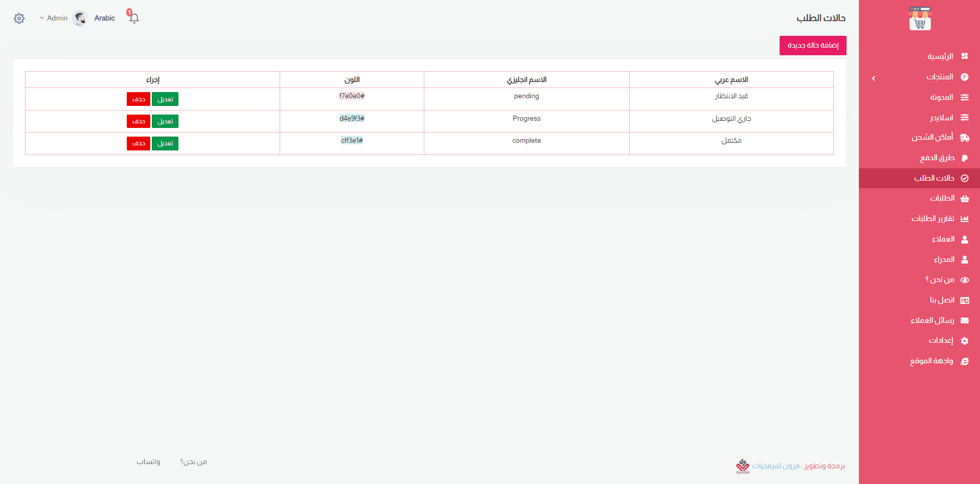Screen dimensions: 980x484
Task: Expand the المنتجات submenu chevron
Action: (x=874, y=78)
